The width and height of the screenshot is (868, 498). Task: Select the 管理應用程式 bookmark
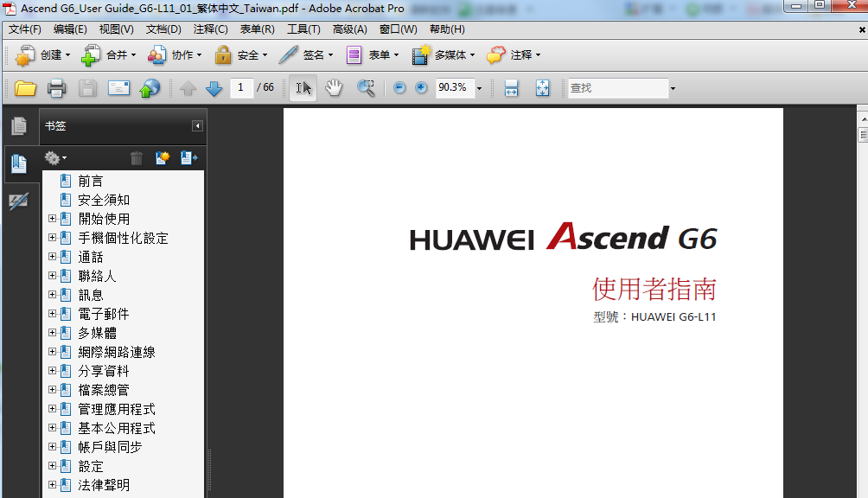tap(117, 409)
